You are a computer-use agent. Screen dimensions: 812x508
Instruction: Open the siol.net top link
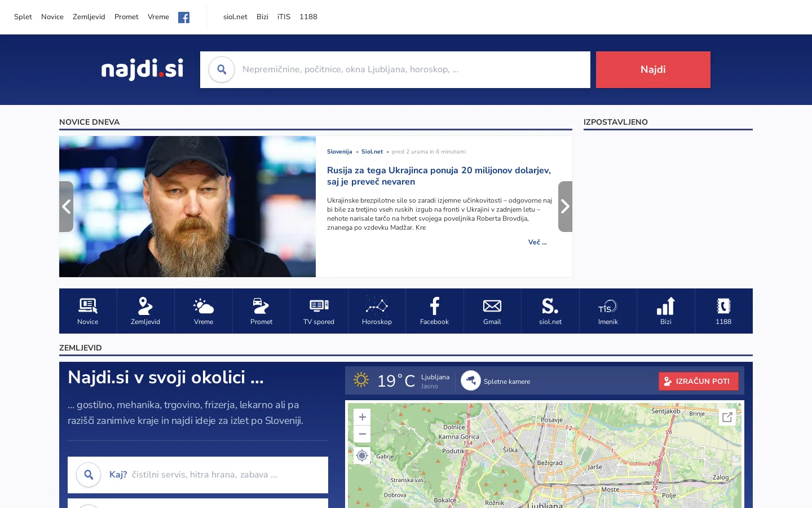pyautogui.click(x=235, y=17)
